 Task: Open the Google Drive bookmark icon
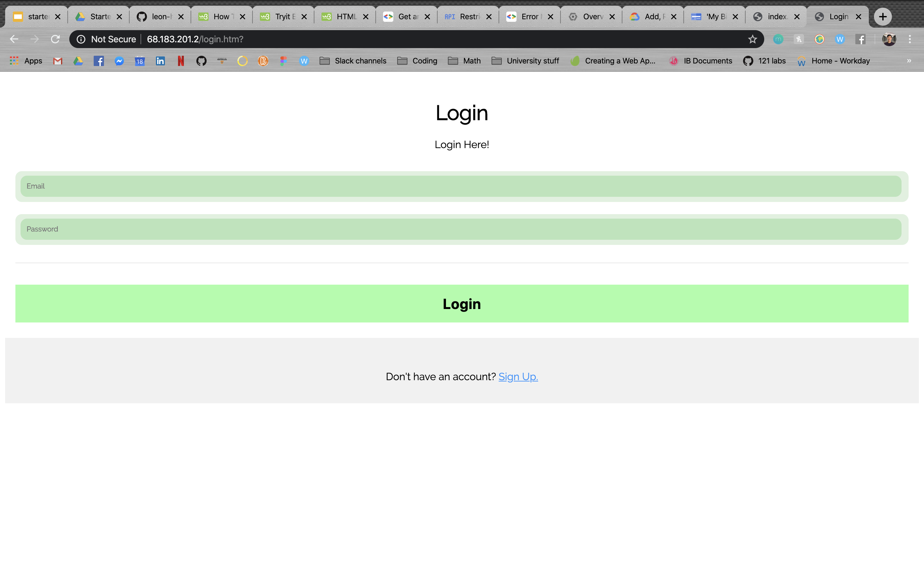click(78, 61)
